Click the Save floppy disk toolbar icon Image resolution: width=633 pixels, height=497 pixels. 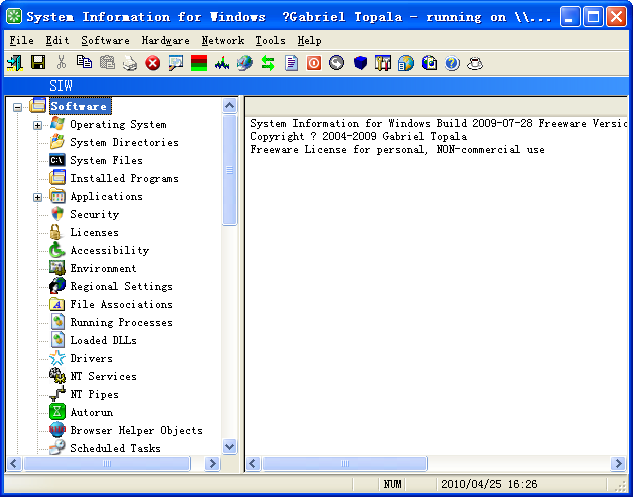pyautogui.click(x=38, y=63)
